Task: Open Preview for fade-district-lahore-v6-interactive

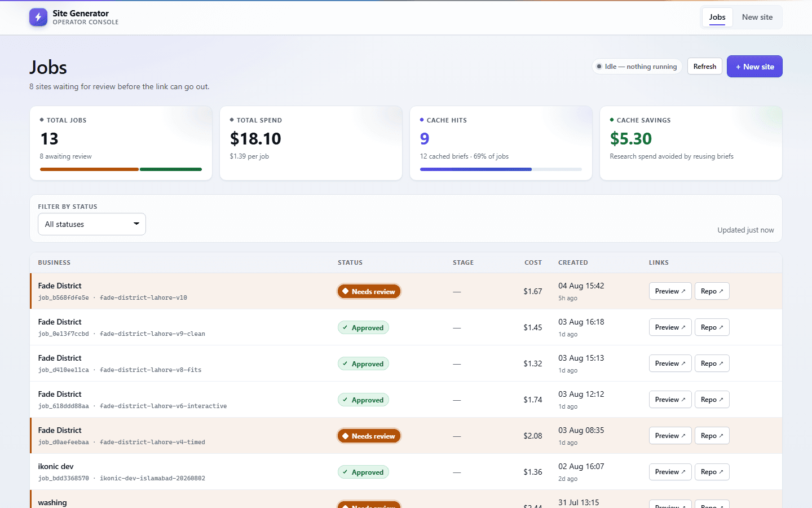Action: 670,400
